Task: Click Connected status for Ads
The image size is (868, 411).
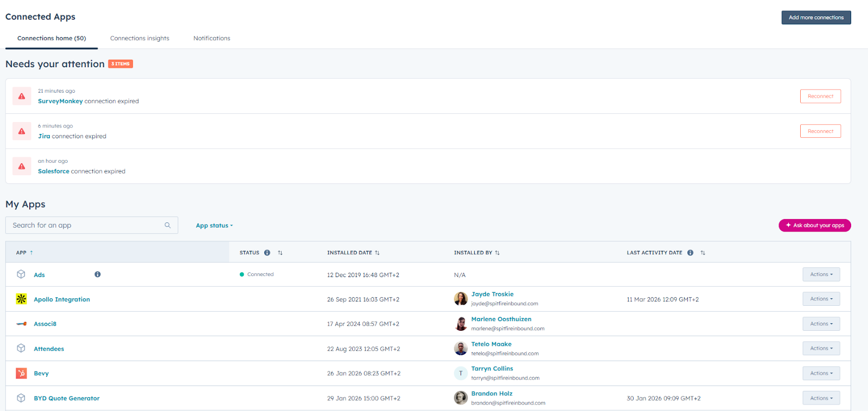Action: (257, 274)
